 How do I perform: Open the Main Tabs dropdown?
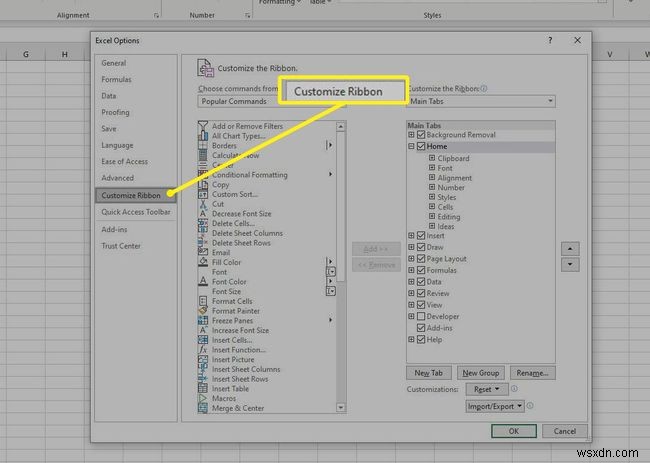pos(482,101)
